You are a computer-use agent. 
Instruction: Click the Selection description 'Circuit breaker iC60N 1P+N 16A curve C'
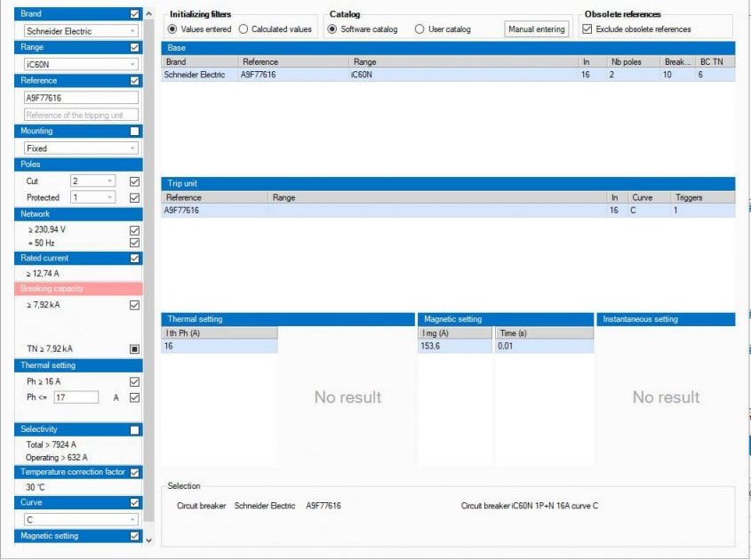click(529, 506)
